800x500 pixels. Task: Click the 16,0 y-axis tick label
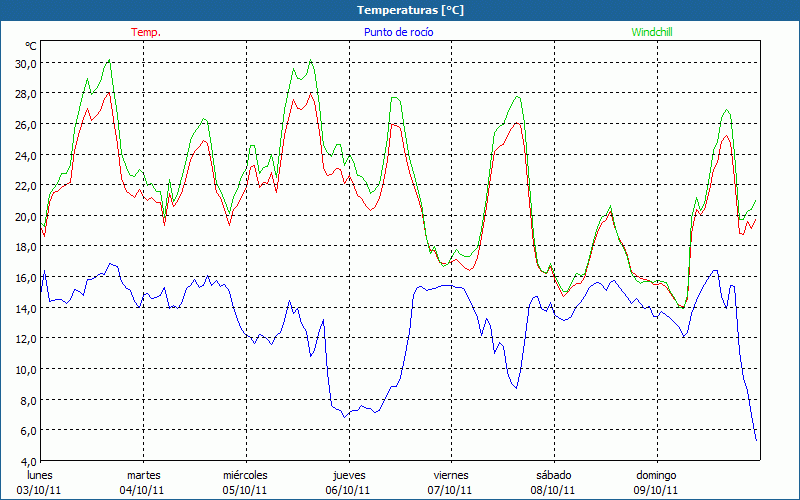[x=24, y=277]
